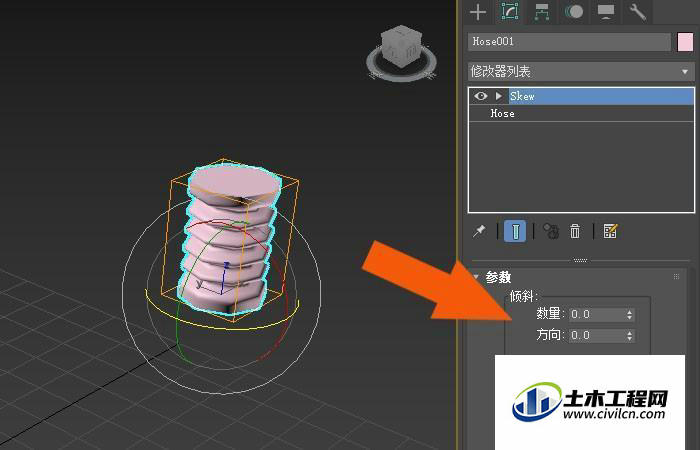Open the Display panel tab
The height and width of the screenshot is (450, 700).
[606, 12]
